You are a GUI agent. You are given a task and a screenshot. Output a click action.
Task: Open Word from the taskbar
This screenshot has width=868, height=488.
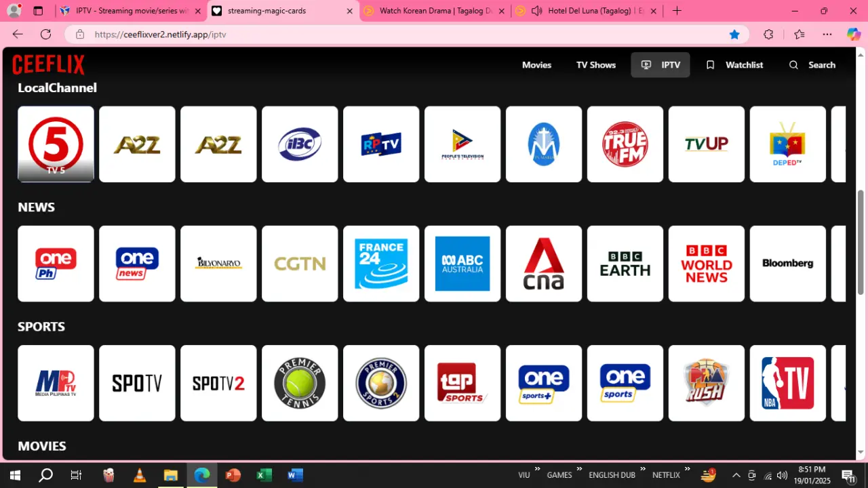pyautogui.click(x=295, y=475)
